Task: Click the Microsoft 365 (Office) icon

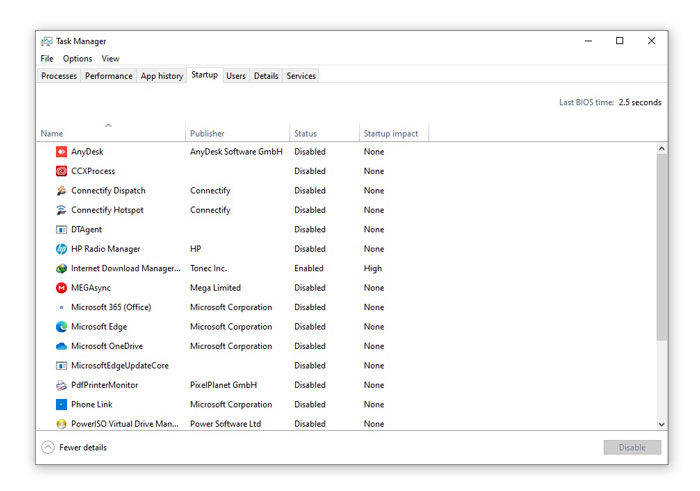Action: [x=61, y=307]
